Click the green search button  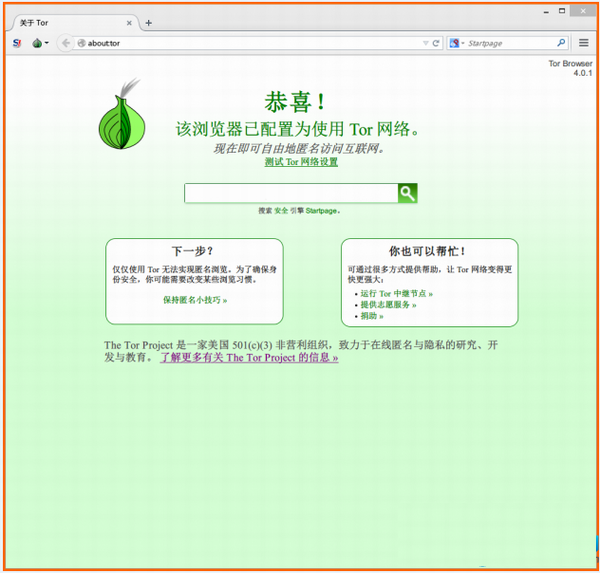click(408, 193)
